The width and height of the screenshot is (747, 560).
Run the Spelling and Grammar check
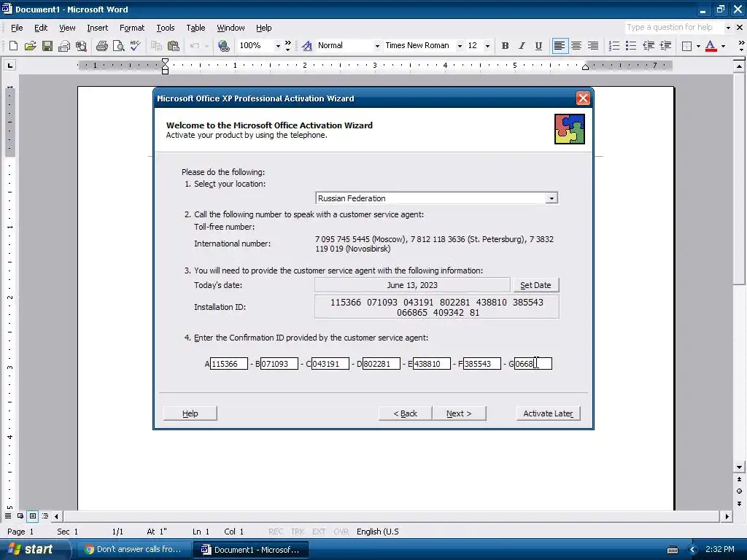[x=136, y=46]
